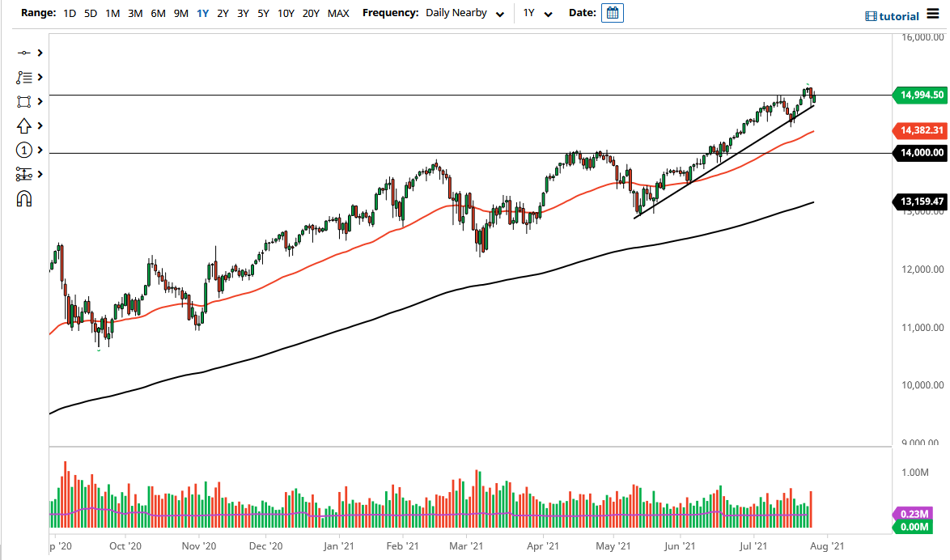The image size is (950, 560).
Task: Open the measurement tool
Action: [24, 174]
